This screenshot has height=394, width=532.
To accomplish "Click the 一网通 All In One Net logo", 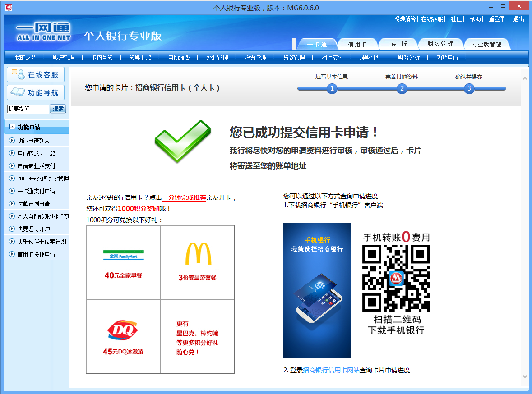I will click(44, 32).
